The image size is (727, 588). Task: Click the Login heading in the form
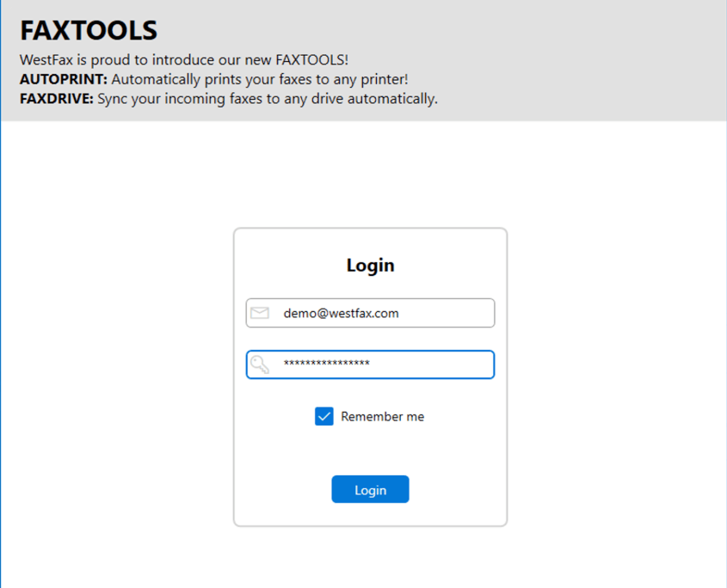(x=371, y=265)
